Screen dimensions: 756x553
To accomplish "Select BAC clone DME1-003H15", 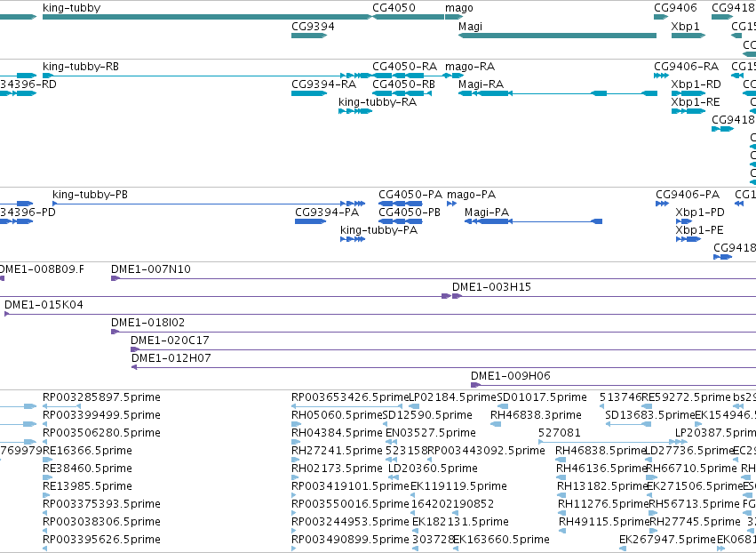I will tap(604, 296).
